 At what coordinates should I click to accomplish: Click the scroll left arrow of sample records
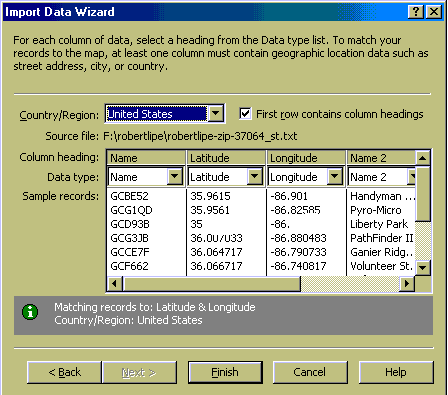[x=115, y=284]
